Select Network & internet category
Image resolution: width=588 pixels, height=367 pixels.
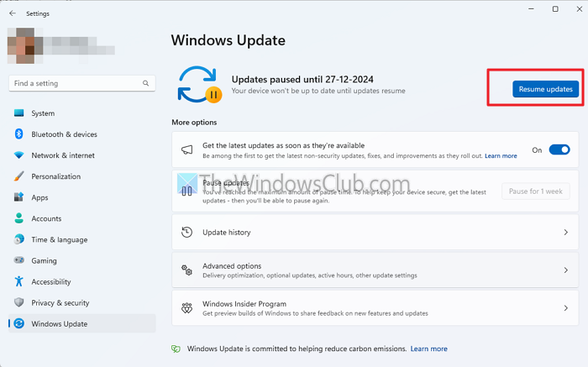point(81,155)
